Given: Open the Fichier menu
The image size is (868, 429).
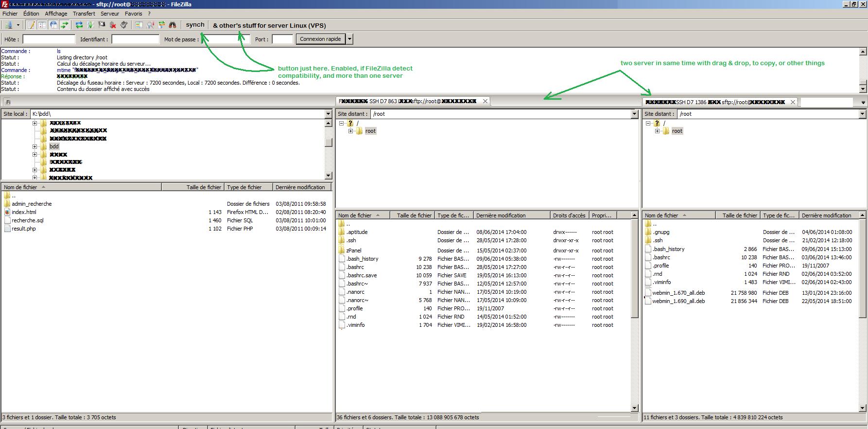Looking at the screenshot, I should [10, 14].
